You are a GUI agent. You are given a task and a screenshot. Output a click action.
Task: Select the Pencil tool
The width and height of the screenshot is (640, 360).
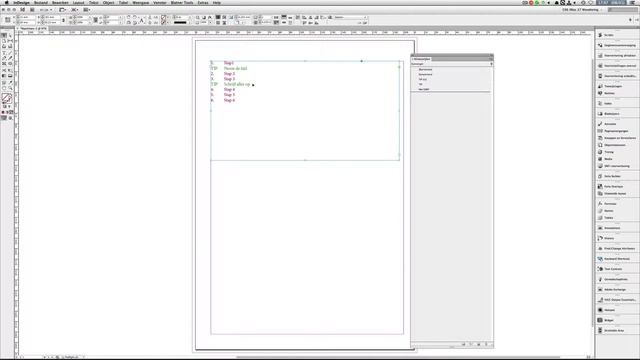pos(10,58)
